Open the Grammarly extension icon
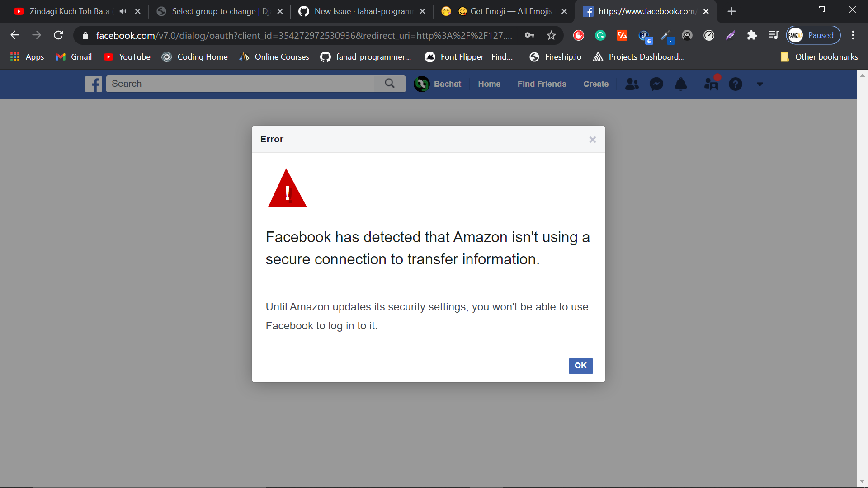This screenshot has width=868, height=488. (600, 35)
